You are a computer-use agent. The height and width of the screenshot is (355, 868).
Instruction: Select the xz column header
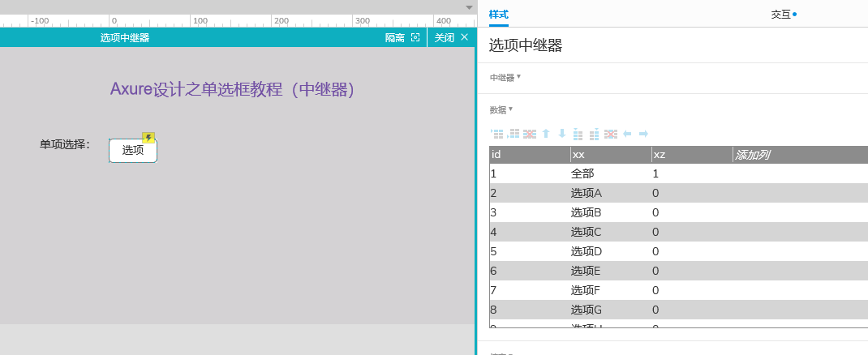coord(692,155)
